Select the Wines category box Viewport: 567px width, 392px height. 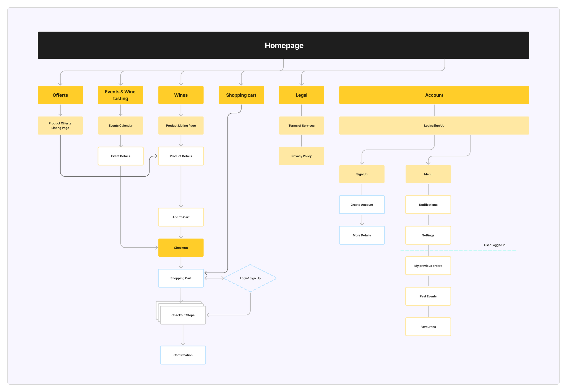pos(181,95)
